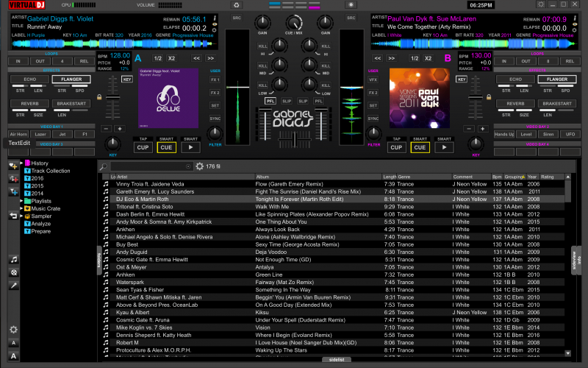Skip forward on deck A with >> button
Screen dimensions: 588x368
(211, 58)
